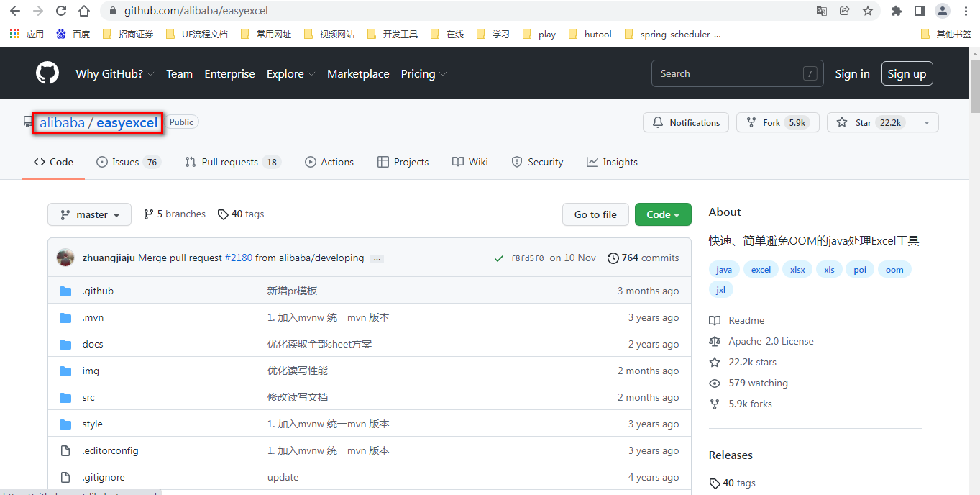The height and width of the screenshot is (495, 980).
Task: Open the spring-scheduler bookmarks folder
Action: click(672, 34)
